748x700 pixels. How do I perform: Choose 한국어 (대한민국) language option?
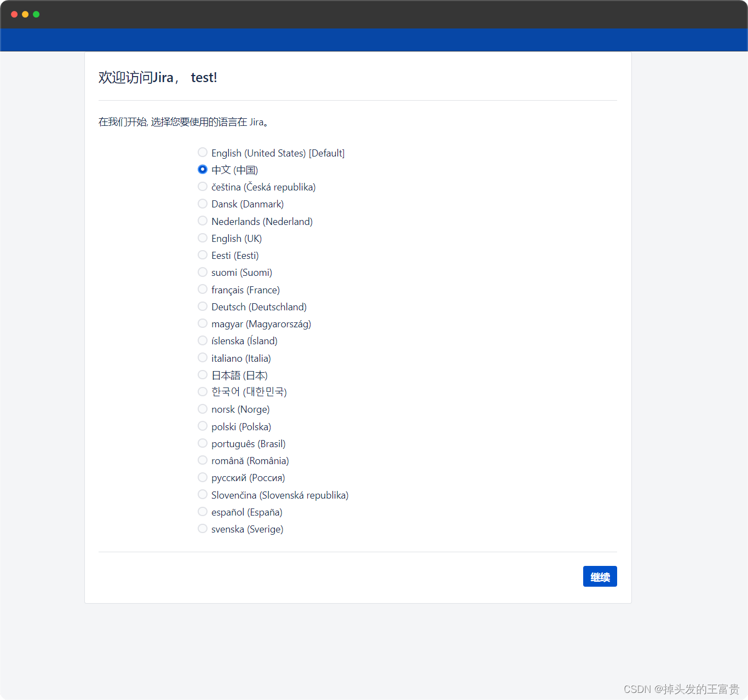203,392
